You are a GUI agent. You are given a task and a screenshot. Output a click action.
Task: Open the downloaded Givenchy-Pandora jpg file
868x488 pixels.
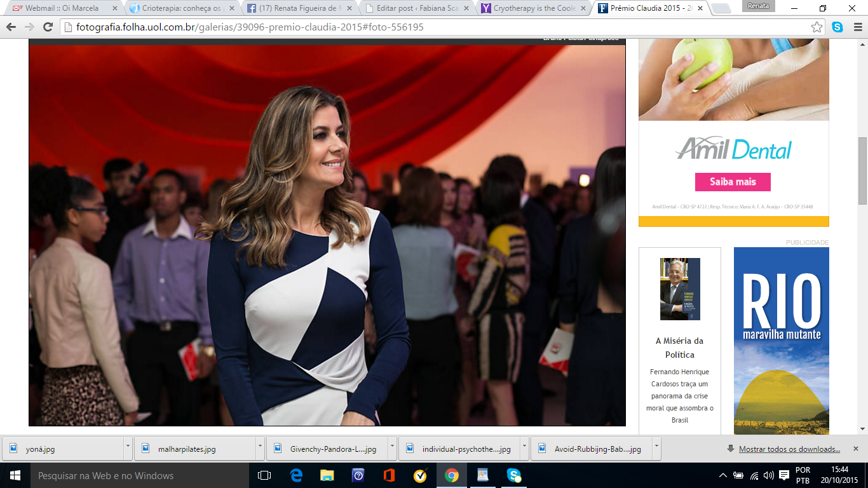click(x=328, y=449)
